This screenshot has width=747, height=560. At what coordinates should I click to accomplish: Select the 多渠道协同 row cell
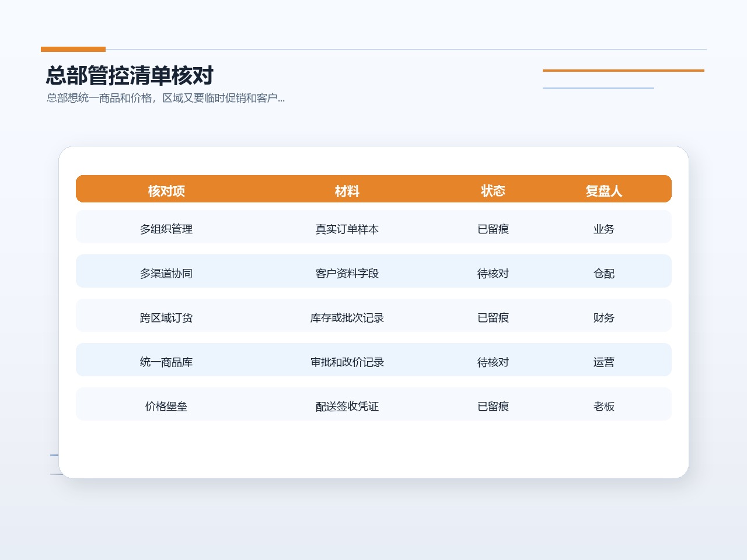coord(166,274)
